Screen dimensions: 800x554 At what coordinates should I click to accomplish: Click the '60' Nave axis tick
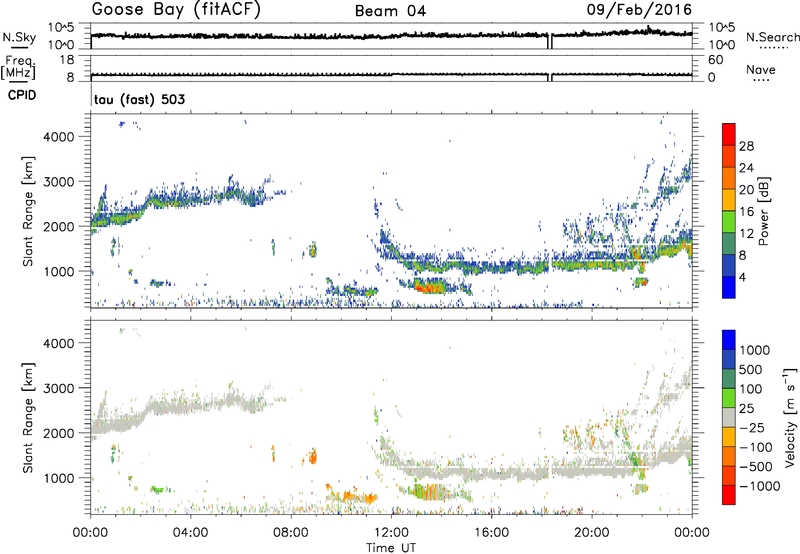pos(715,60)
